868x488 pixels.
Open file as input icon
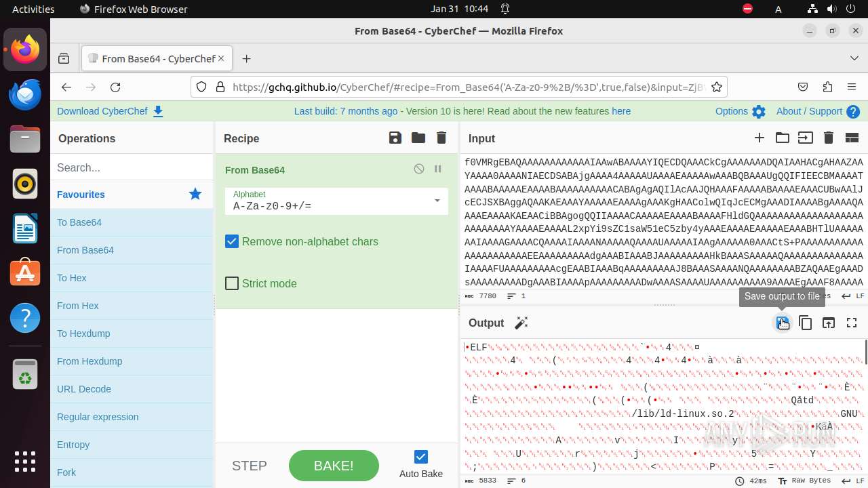tap(806, 138)
